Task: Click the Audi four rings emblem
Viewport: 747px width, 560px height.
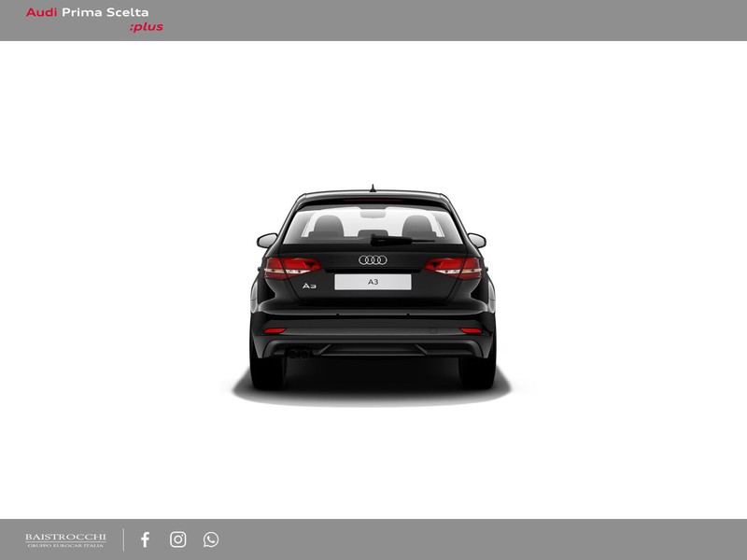Action: 373,260
